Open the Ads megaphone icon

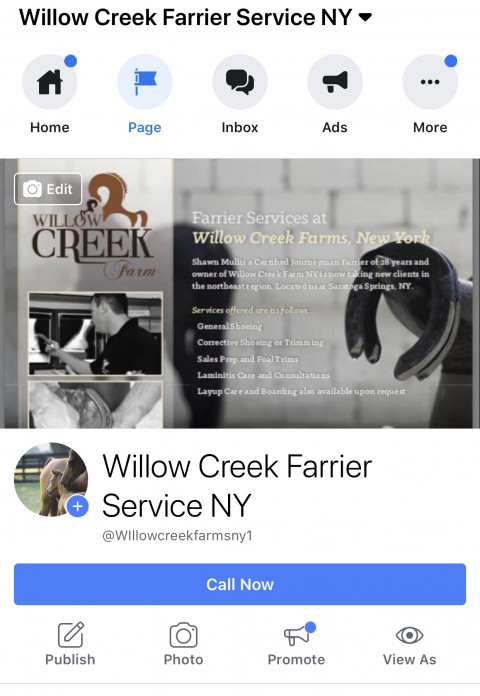click(335, 82)
